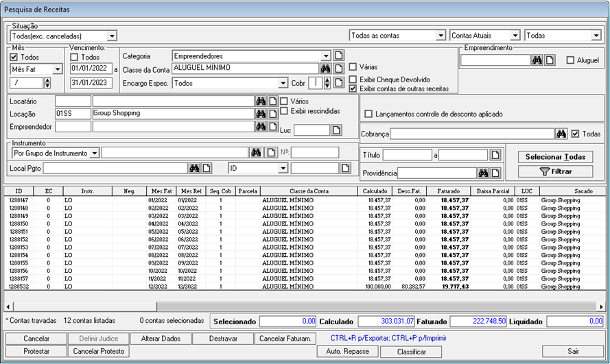This screenshot has width=610, height=364.
Task: Clear the Cobr field with page icon
Action: pyautogui.click(x=339, y=82)
